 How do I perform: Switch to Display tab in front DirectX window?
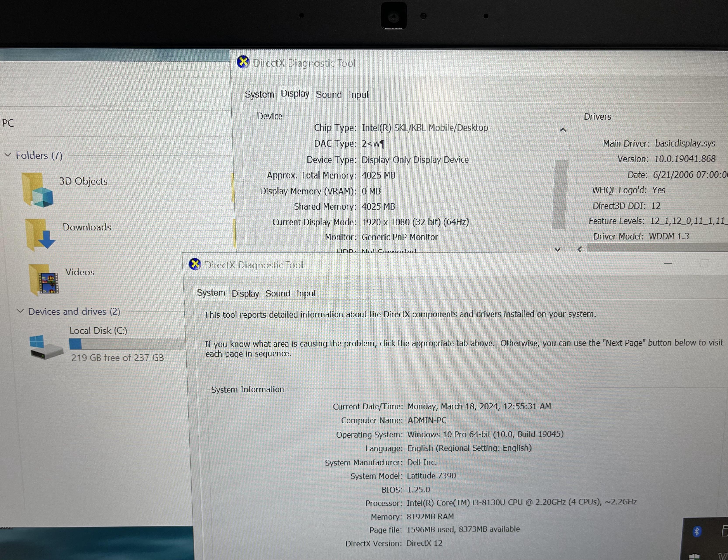pos(246,294)
